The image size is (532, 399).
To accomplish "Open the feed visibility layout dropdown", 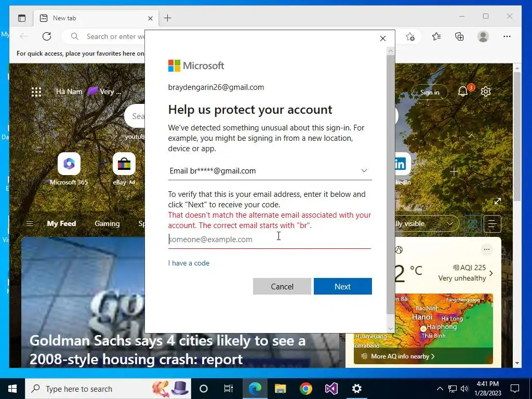I will click(x=427, y=223).
